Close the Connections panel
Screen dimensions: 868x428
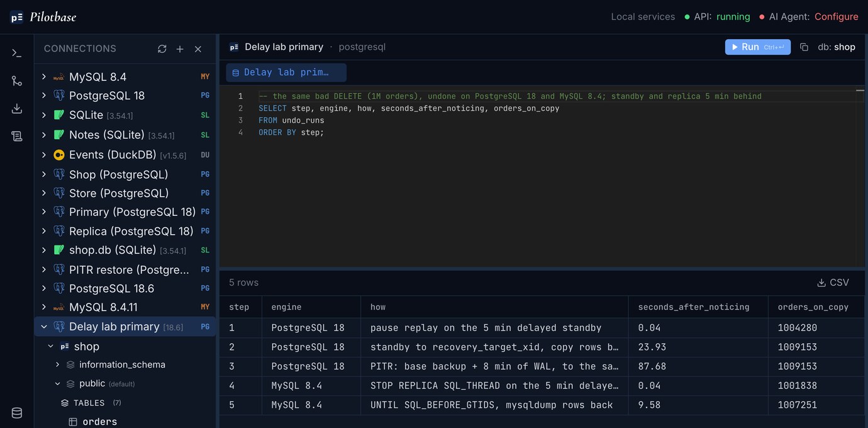tap(198, 48)
